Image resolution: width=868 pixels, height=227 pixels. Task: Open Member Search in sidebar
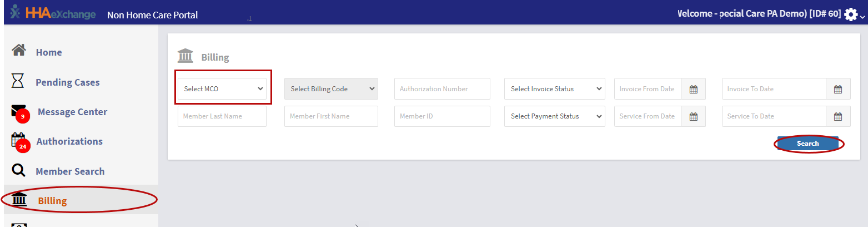[70, 171]
